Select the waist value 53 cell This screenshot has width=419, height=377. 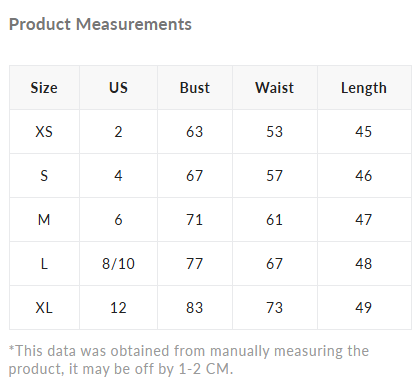(x=275, y=132)
